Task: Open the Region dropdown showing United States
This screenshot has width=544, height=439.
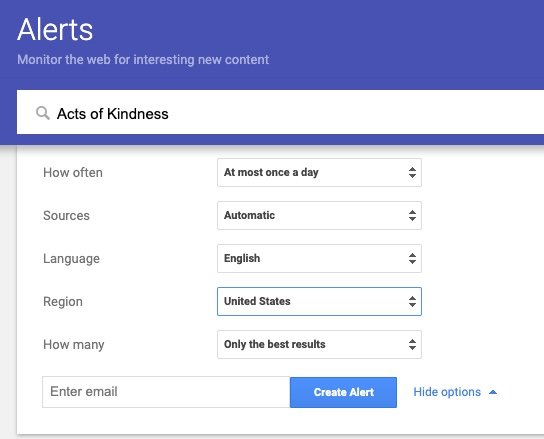Action: [x=319, y=302]
